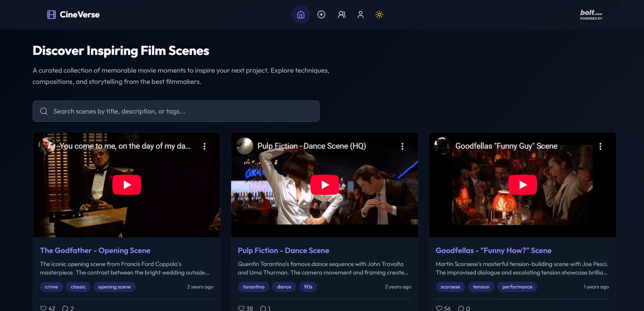Open the profile person icon
This screenshot has height=311, width=644.
pyautogui.click(x=360, y=14)
